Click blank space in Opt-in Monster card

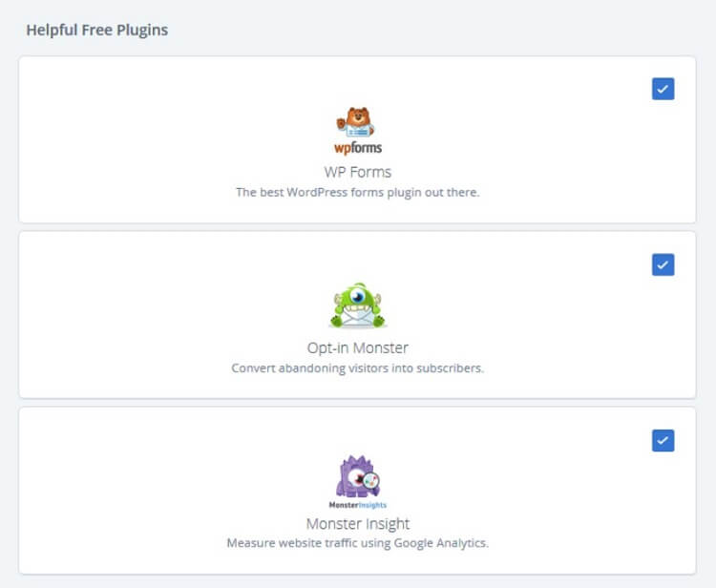137,315
